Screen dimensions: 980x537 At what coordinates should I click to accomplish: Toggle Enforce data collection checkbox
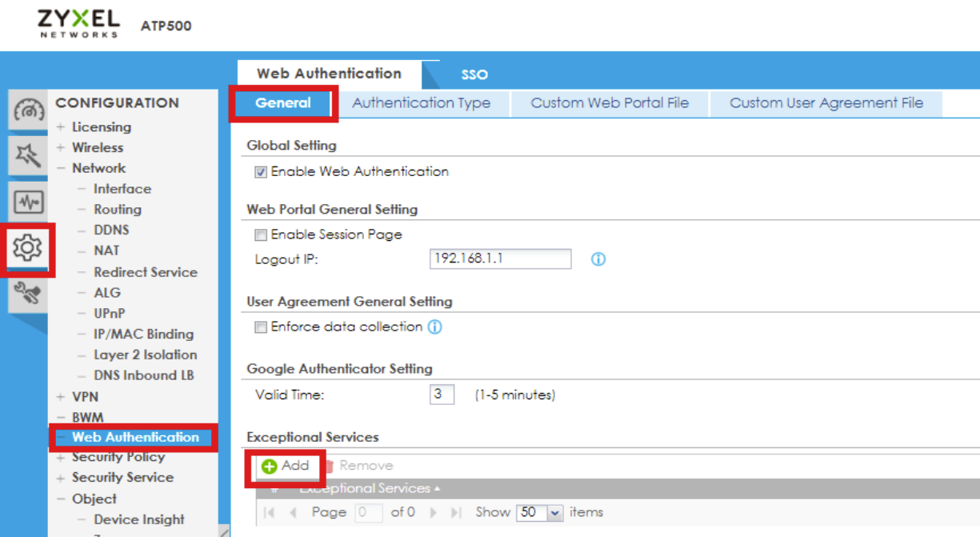pos(260,327)
